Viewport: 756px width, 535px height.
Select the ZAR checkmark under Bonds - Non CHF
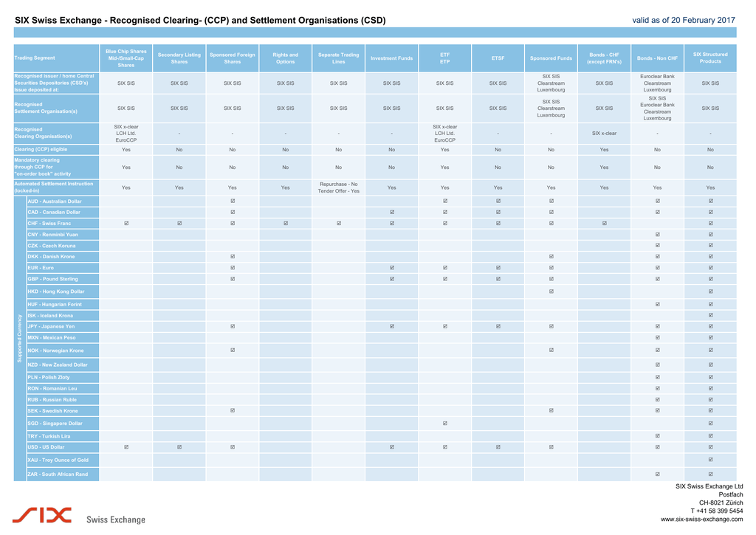657,474
